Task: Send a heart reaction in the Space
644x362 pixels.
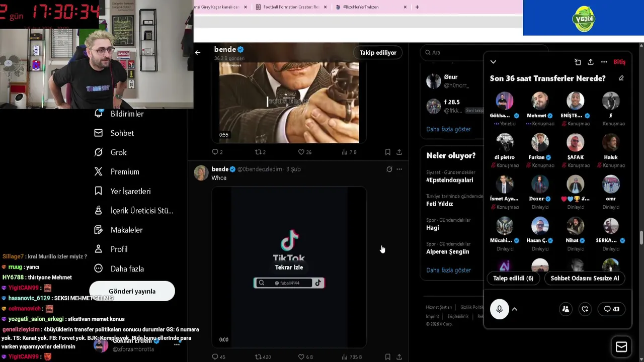Action: tap(585, 309)
